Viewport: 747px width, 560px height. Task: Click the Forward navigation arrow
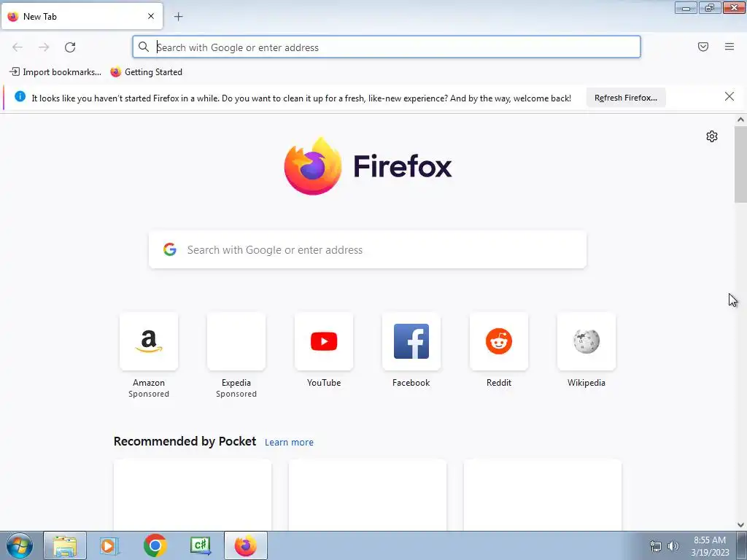point(44,47)
